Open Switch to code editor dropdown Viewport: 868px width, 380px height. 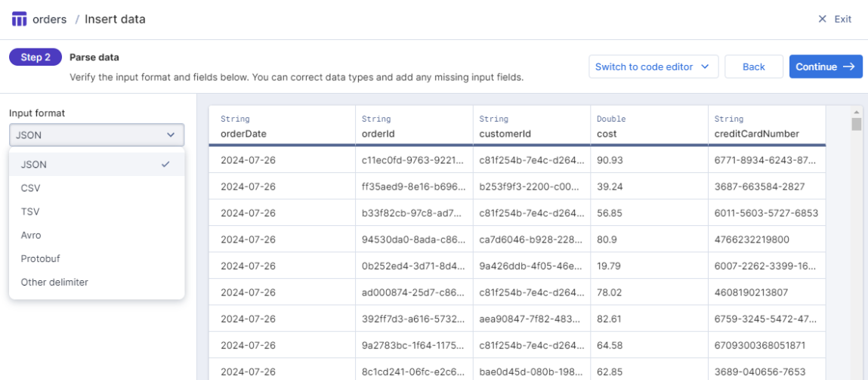point(653,66)
